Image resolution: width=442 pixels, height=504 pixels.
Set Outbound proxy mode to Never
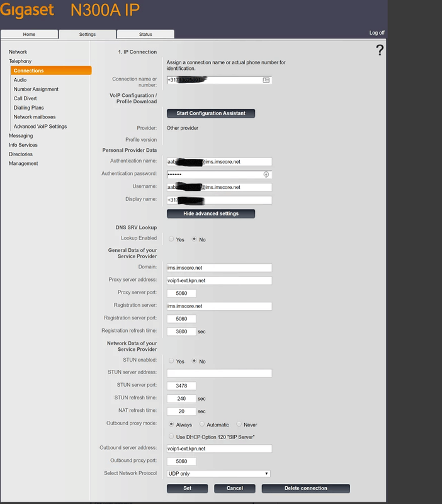239,424
